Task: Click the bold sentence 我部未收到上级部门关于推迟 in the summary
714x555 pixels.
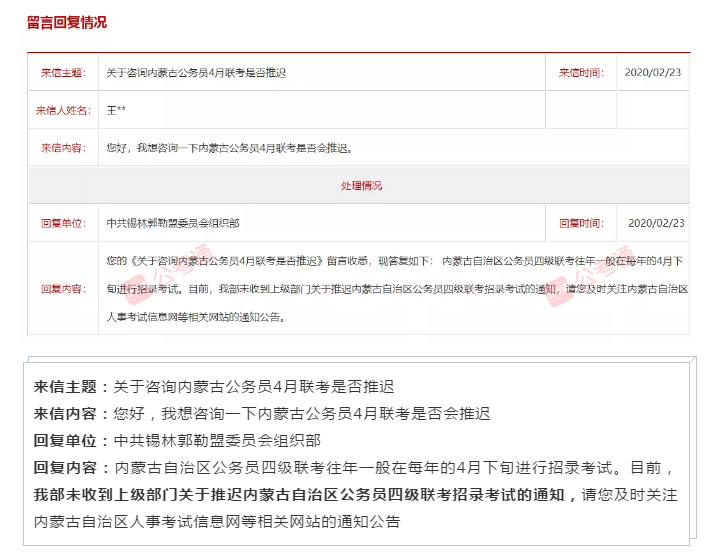Action: click(299, 494)
